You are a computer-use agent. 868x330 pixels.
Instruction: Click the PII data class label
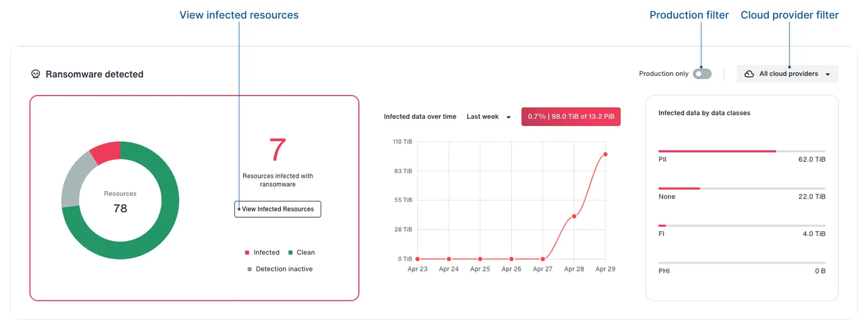(662, 160)
